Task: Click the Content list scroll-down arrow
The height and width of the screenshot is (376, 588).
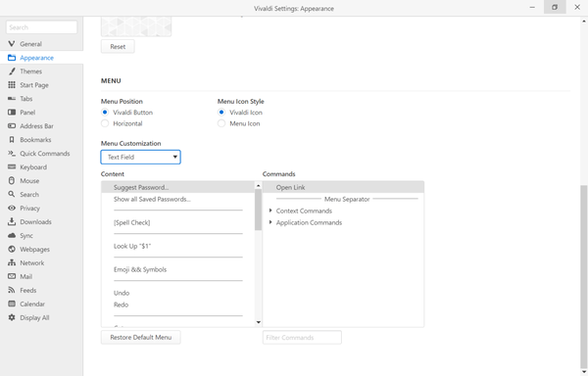Action: pos(258,322)
